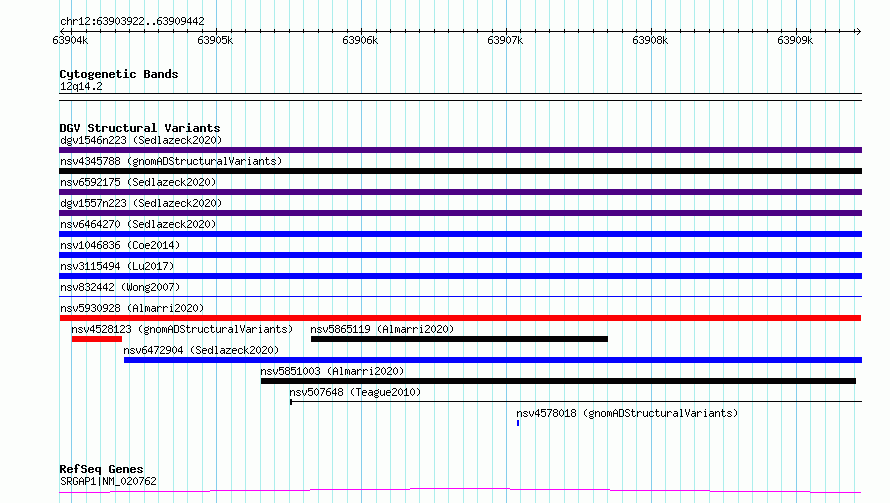Click the chr12:63903922..63909442 region label
The height and width of the screenshot is (503, 890).
pyautogui.click(x=132, y=21)
